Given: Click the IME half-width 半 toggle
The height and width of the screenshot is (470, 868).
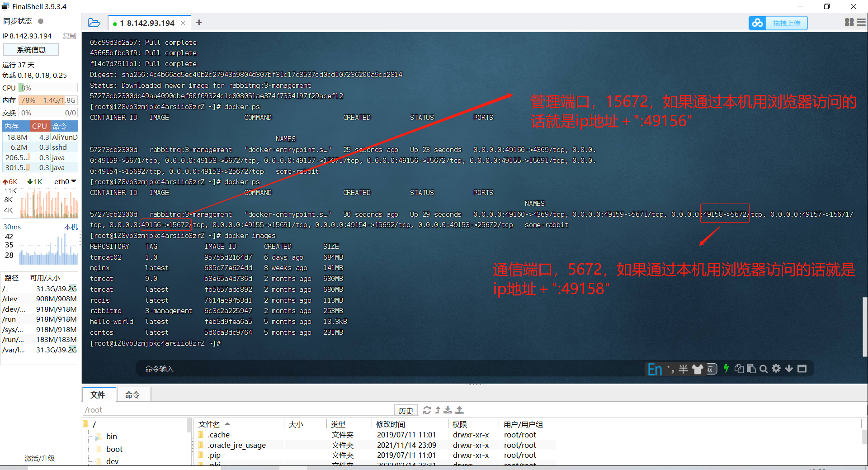Looking at the screenshot, I should pos(684,369).
